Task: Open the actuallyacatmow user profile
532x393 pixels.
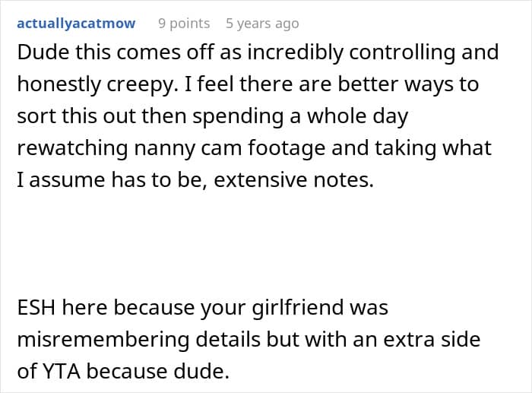Action: (x=76, y=24)
